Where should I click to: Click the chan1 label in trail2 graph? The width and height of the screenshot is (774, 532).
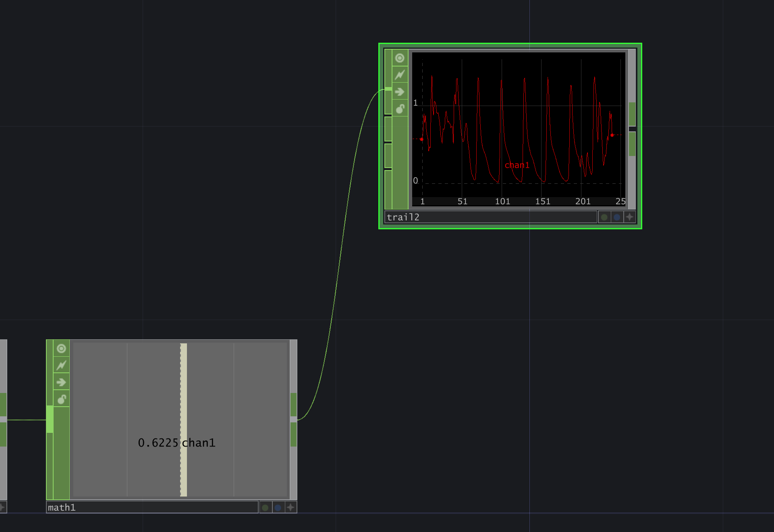click(x=517, y=165)
